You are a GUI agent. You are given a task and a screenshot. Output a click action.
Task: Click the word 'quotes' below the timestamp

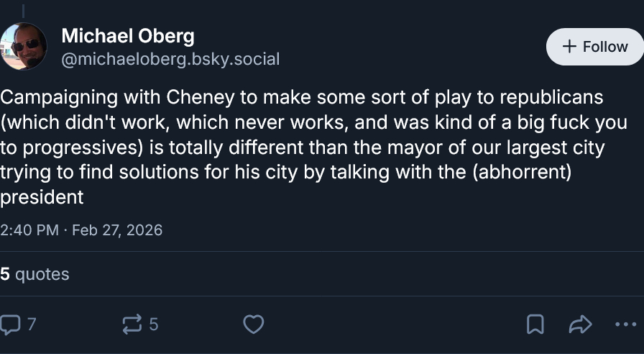click(x=42, y=274)
